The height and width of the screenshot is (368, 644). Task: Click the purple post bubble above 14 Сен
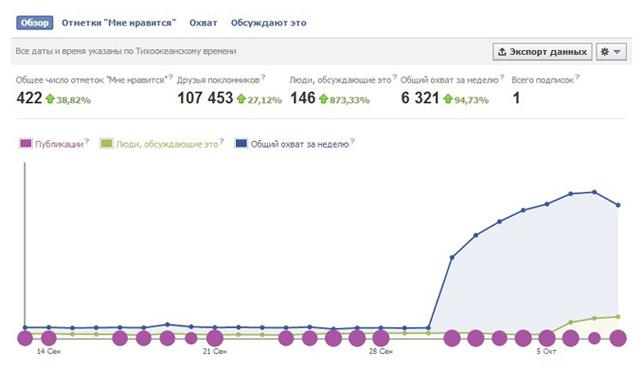(49, 338)
